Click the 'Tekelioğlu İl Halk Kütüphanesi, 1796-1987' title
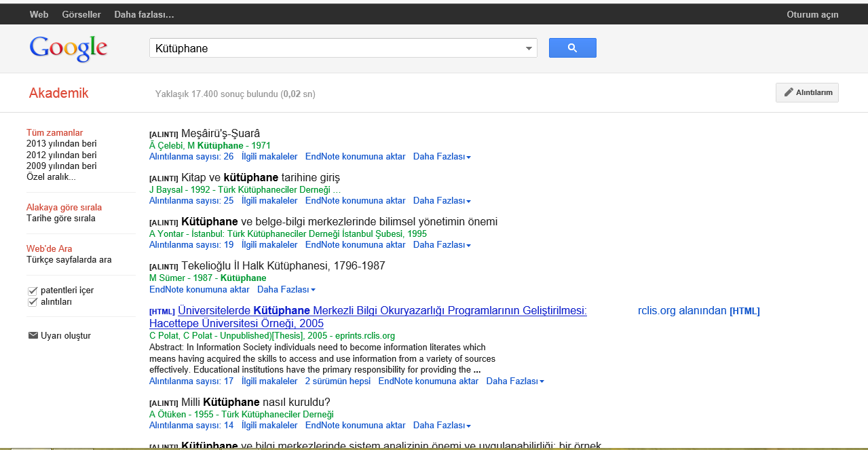This screenshot has width=868, height=450. click(283, 266)
